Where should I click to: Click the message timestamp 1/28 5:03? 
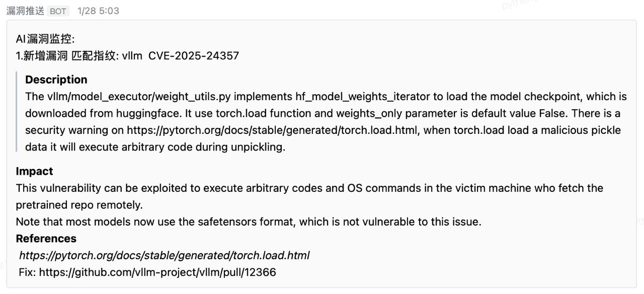(98, 11)
